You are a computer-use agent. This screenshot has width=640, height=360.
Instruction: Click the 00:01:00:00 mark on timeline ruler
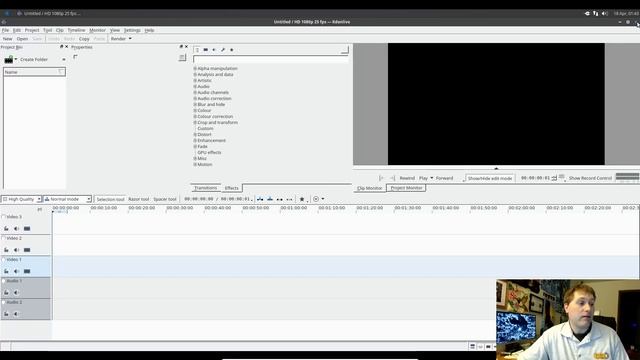tap(293, 208)
